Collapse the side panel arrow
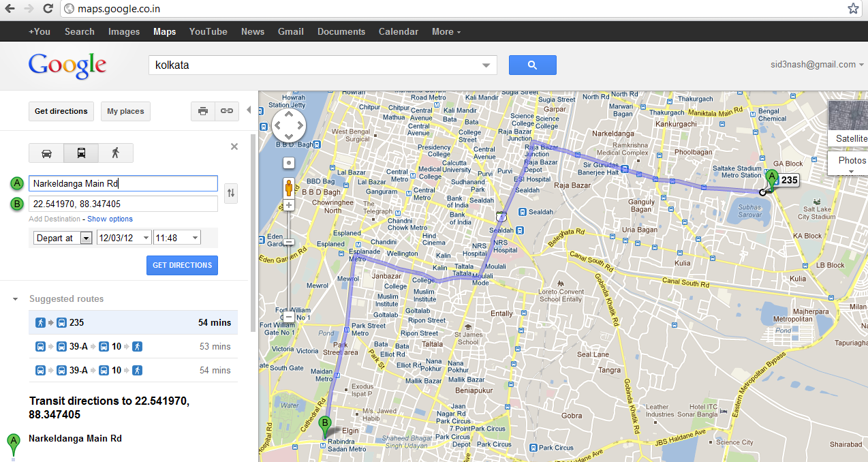The width and height of the screenshot is (868, 462). 249,110
